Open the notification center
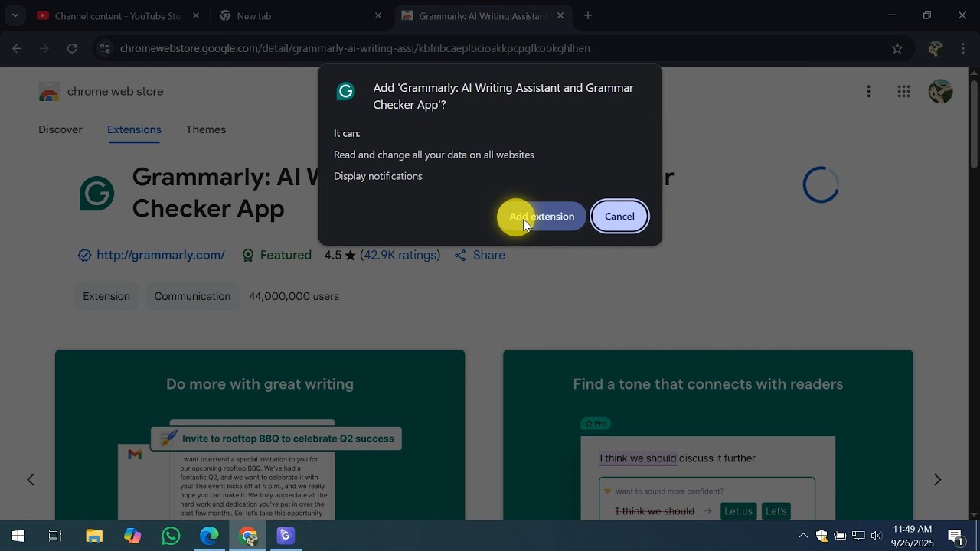Image resolution: width=980 pixels, height=551 pixels. (955, 536)
